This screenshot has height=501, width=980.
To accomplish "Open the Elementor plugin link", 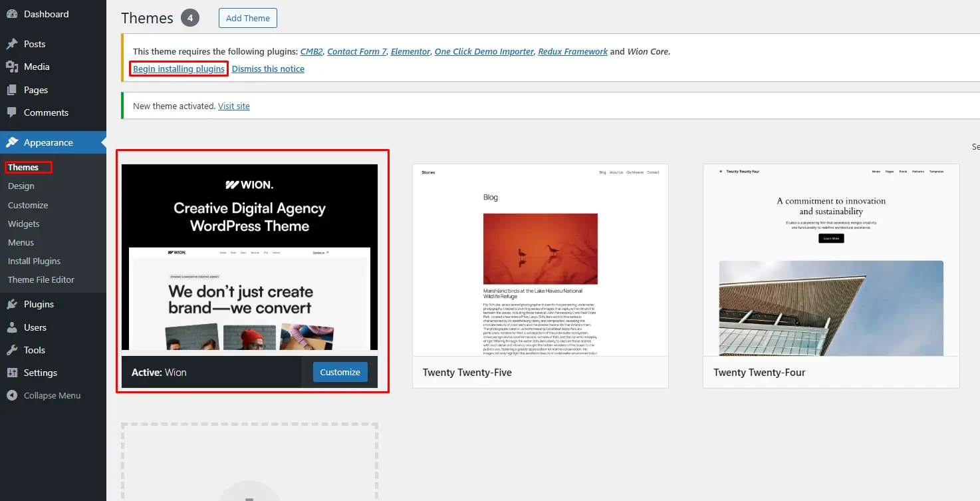I will [x=410, y=51].
